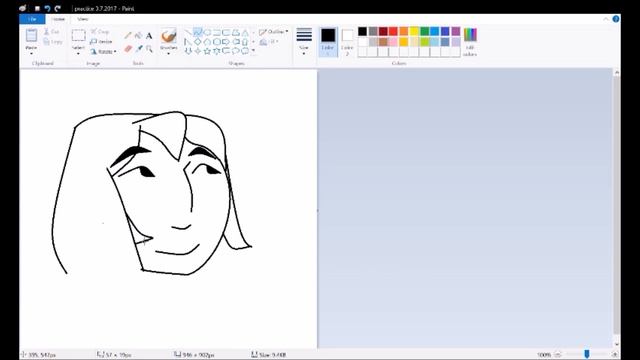This screenshot has height=360, width=640.
Task: Open Paint Help icon
Action: (616, 19)
